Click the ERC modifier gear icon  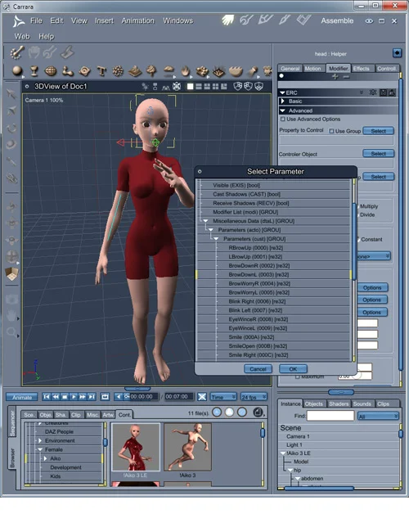373,92
